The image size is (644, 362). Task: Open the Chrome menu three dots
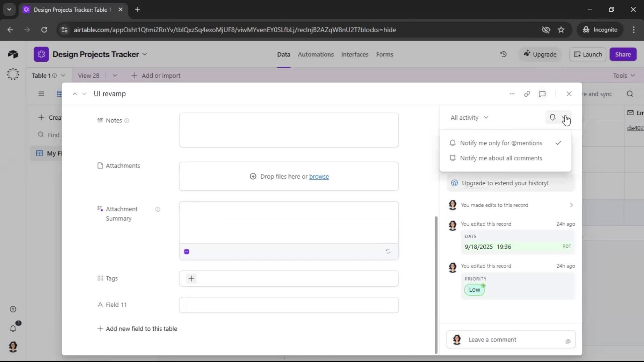[x=634, y=30]
